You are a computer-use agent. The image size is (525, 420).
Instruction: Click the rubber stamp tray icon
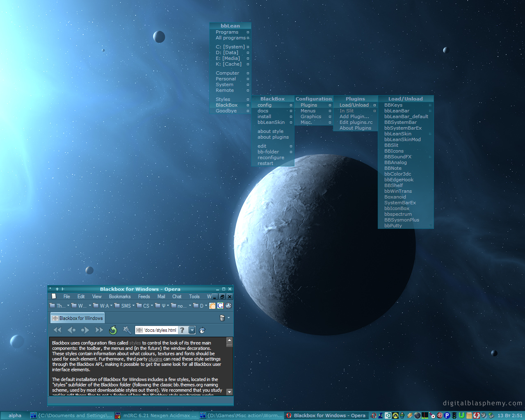491,415
